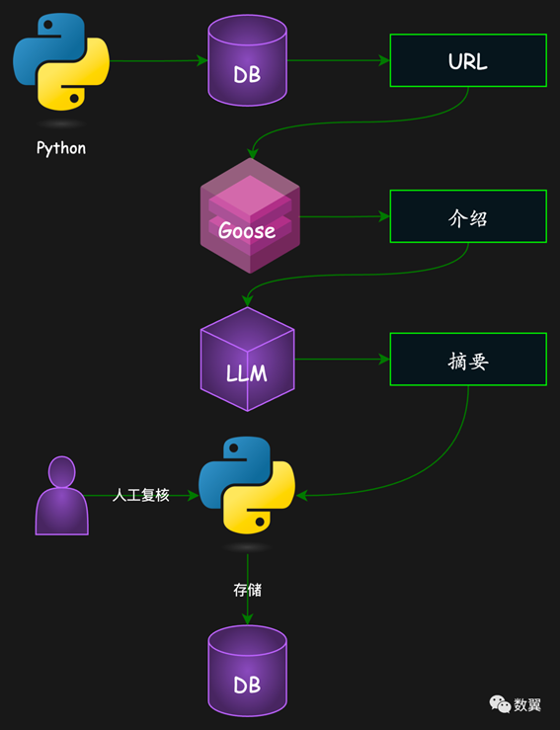Click the Python logo labeled Python

(x=61, y=62)
